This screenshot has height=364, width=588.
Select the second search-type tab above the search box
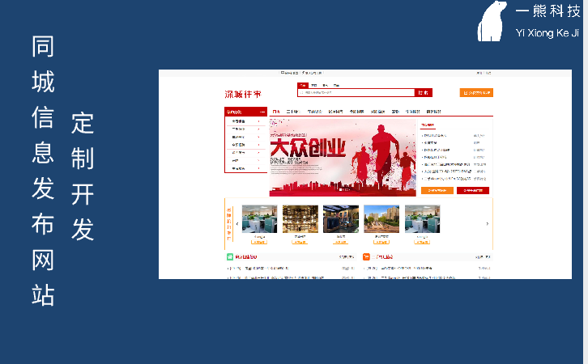[314, 86]
